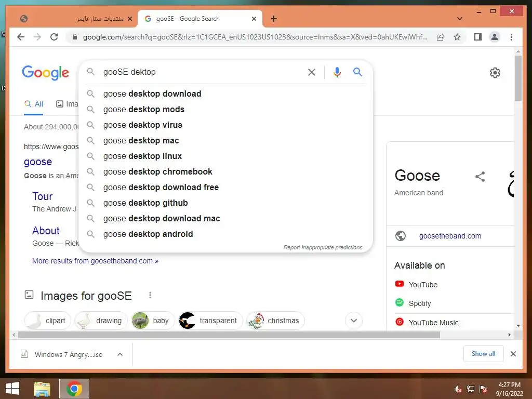Clear the search box text
The width and height of the screenshot is (532, 399).
(312, 72)
